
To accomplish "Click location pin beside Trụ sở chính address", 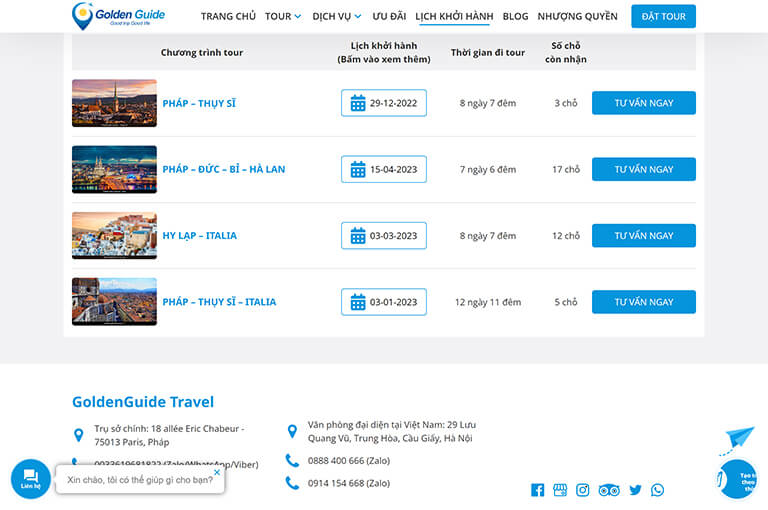I will pos(78,435).
